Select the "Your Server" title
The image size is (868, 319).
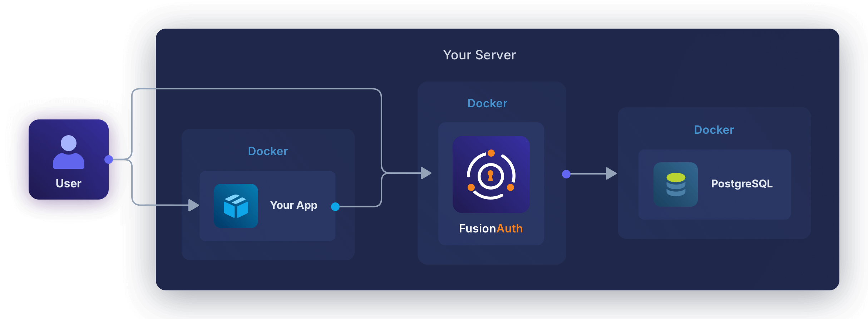coord(479,55)
